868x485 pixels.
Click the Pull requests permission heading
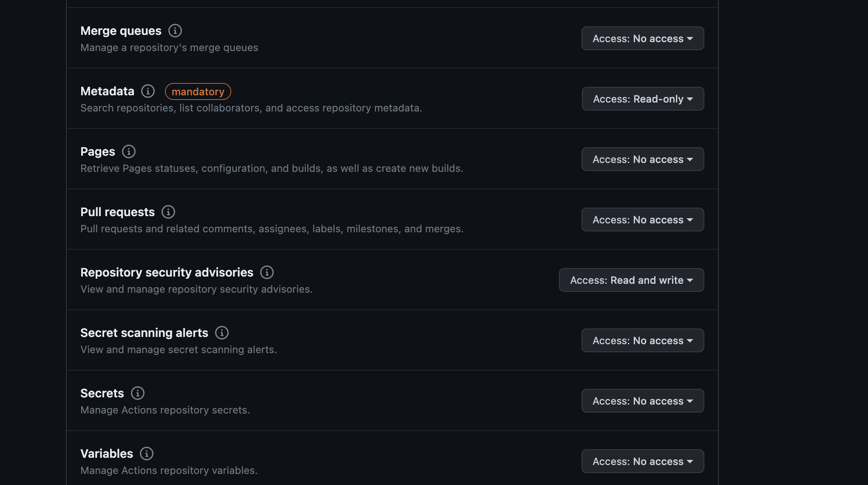coord(117,211)
